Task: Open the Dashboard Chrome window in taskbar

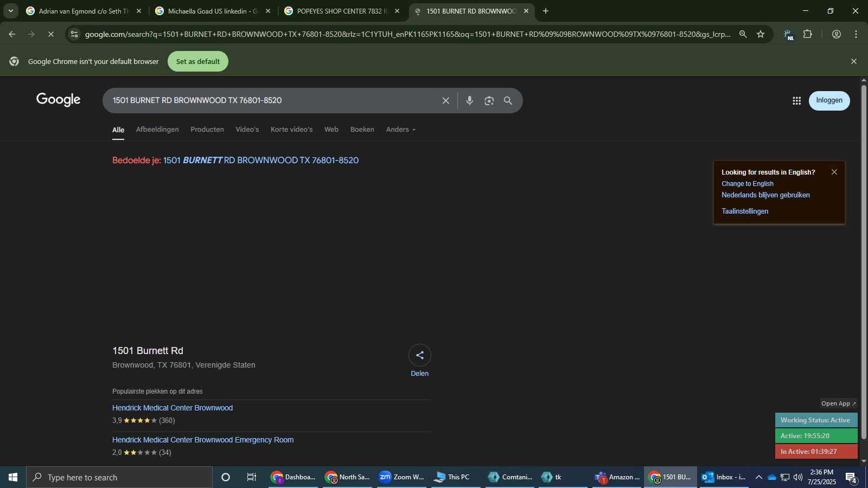Action: pos(293,477)
